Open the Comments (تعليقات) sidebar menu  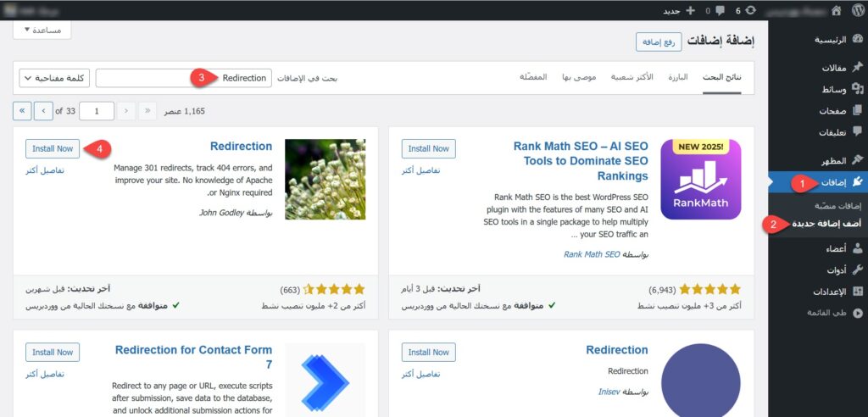point(841,132)
